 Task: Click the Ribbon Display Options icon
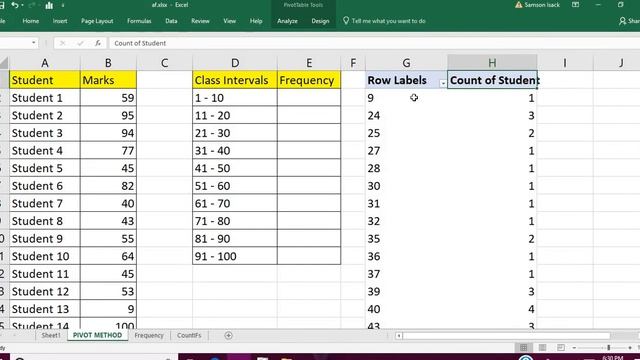coord(576,5)
